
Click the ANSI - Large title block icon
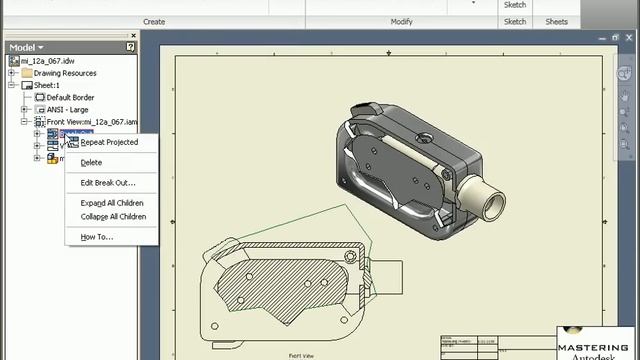[x=40, y=110]
